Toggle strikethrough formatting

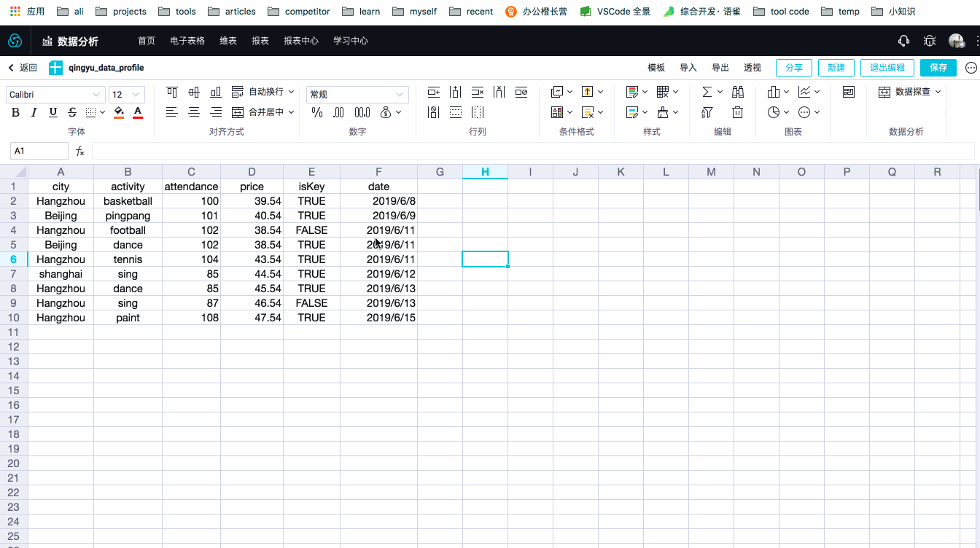pyautogui.click(x=72, y=112)
